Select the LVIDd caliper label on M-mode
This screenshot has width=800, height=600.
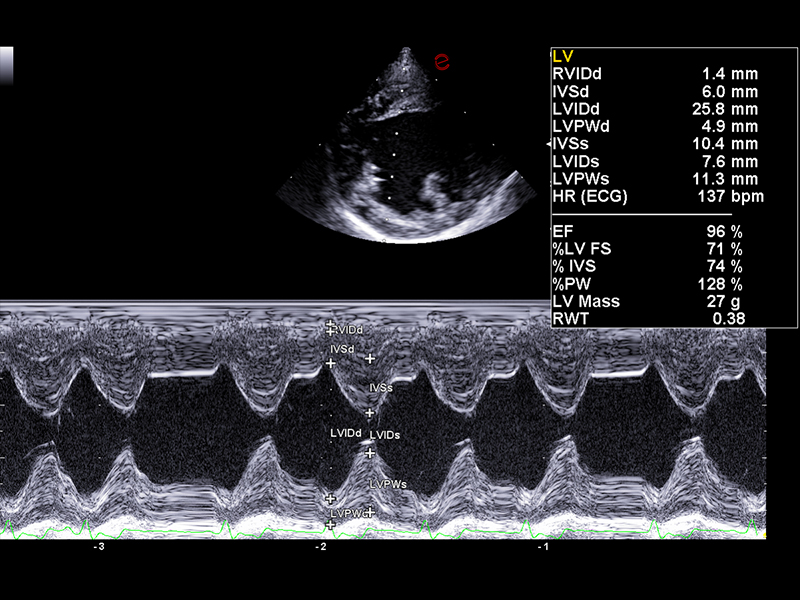[x=346, y=433]
